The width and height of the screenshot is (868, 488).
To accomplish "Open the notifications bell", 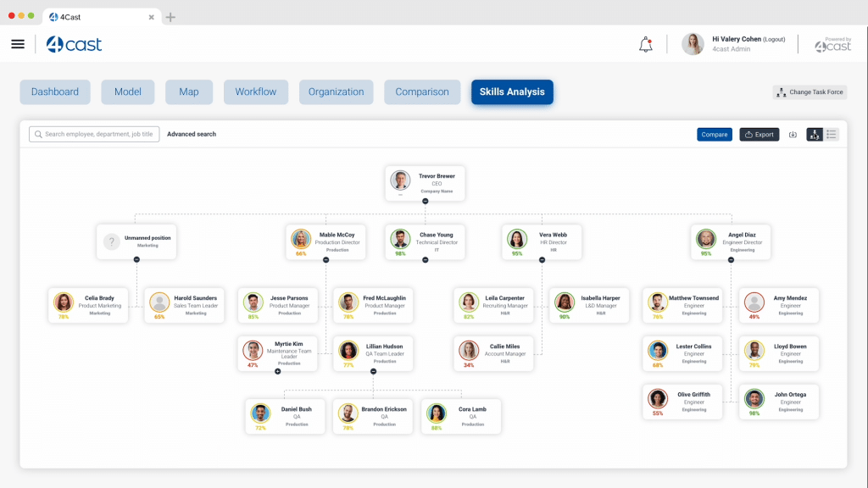I will (645, 45).
